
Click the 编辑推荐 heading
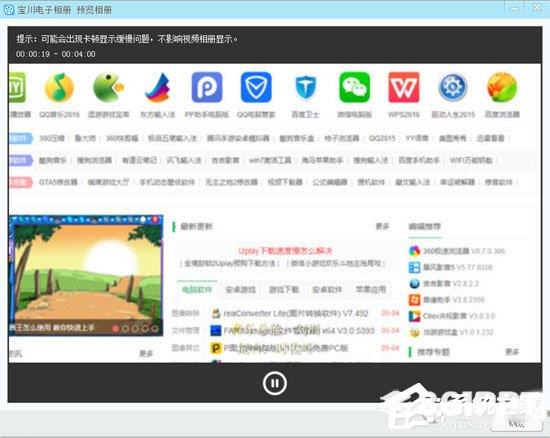[x=424, y=227]
